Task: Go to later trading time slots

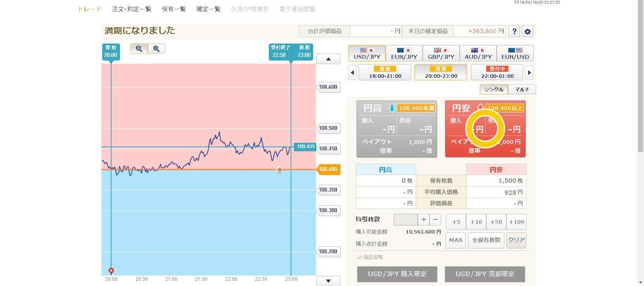Action: tap(529, 72)
